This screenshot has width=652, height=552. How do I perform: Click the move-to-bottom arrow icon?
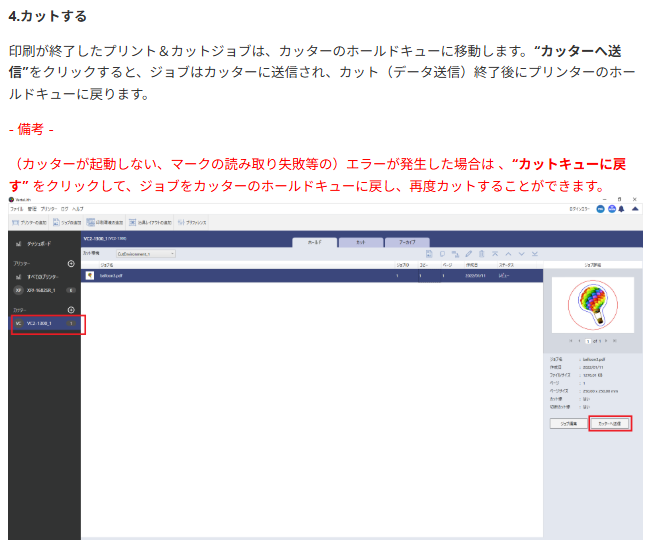[535, 254]
